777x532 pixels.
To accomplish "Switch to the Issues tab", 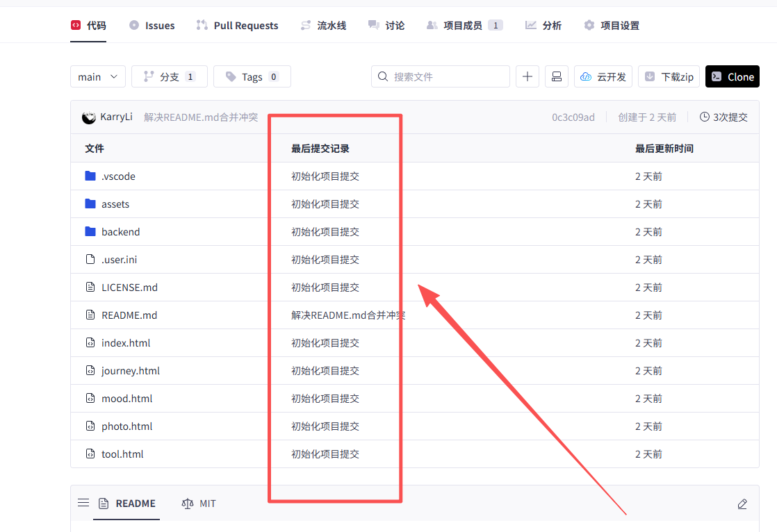I will pos(152,25).
